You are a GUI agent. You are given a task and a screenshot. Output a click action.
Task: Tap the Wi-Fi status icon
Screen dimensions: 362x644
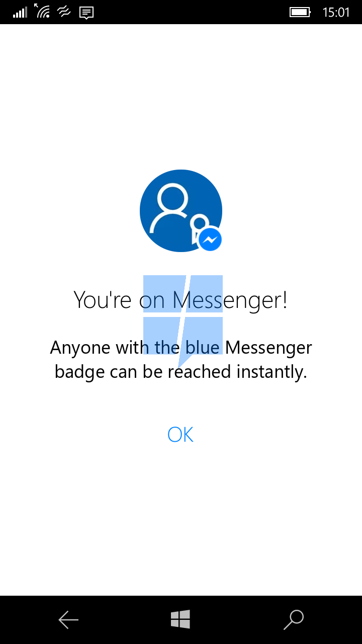pos(42,11)
